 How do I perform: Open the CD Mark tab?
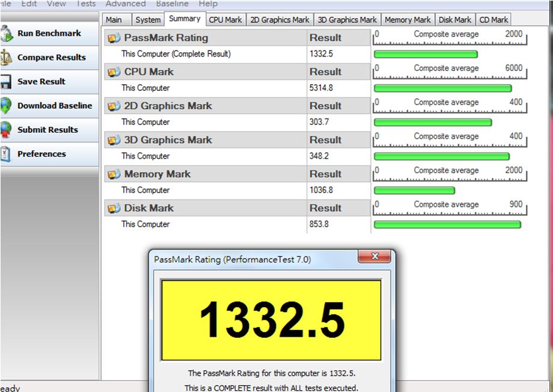493,20
